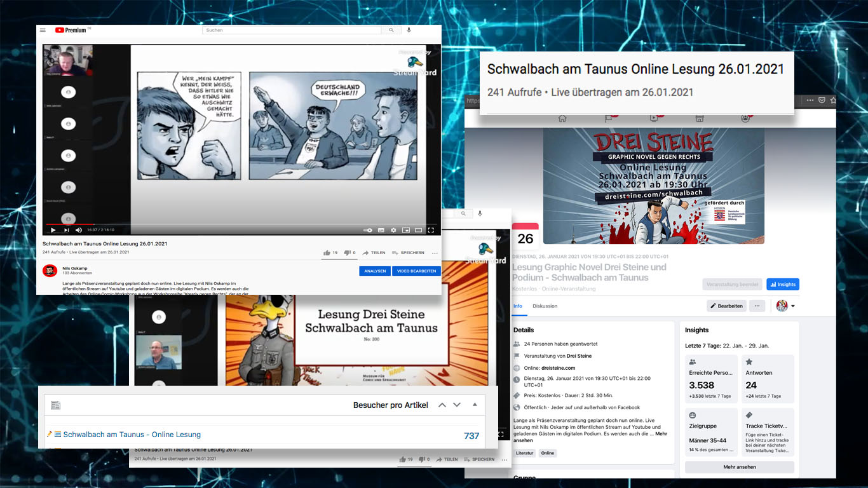Move Besucher pro Artikel widget down with chevron

pyautogui.click(x=457, y=405)
